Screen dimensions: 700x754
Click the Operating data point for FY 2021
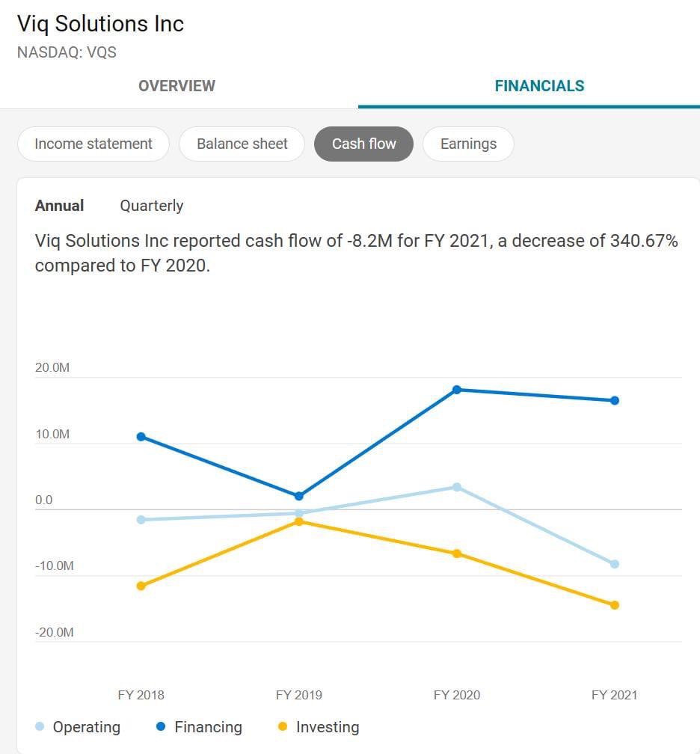(615, 564)
